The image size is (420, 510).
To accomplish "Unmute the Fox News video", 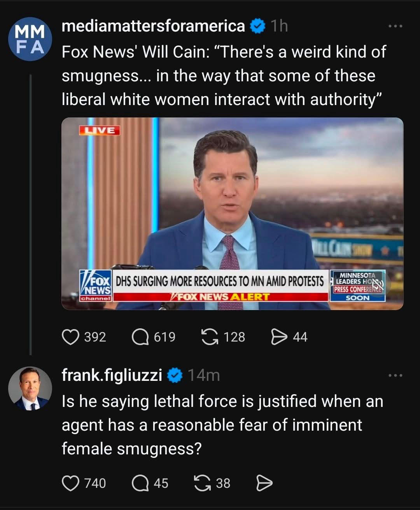I will coord(377,285).
